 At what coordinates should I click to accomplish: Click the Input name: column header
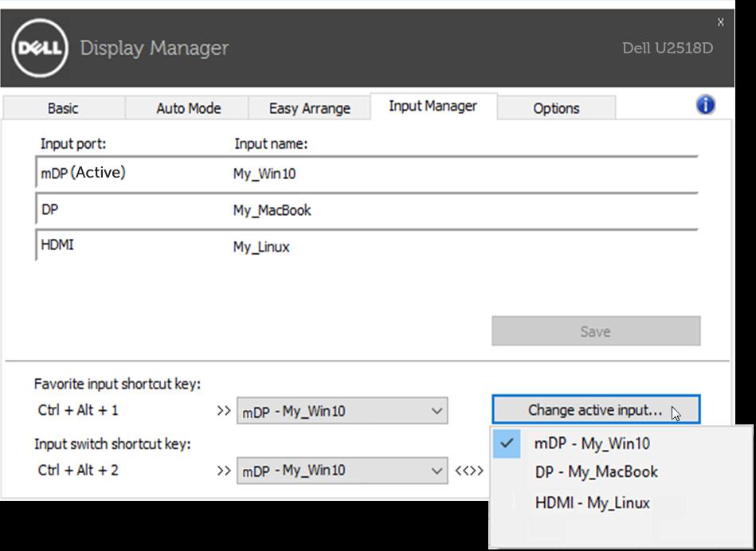point(271,143)
